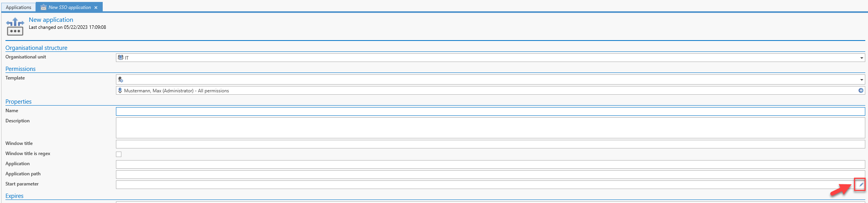868x203 pixels.
Task: Select the New SSO application tab
Action: [70, 7]
